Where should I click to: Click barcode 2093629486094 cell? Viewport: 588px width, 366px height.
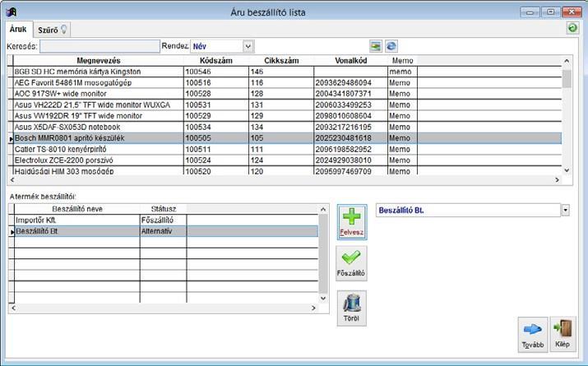[x=350, y=82]
